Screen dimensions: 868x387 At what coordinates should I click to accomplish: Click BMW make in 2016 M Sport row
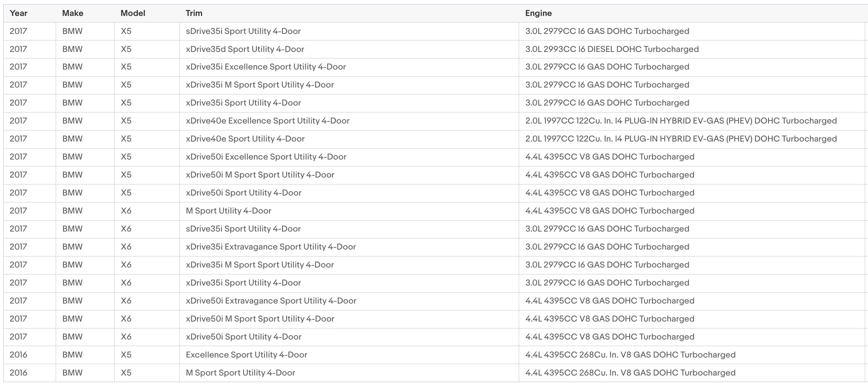pyautogui.click(x=85, y=373)
